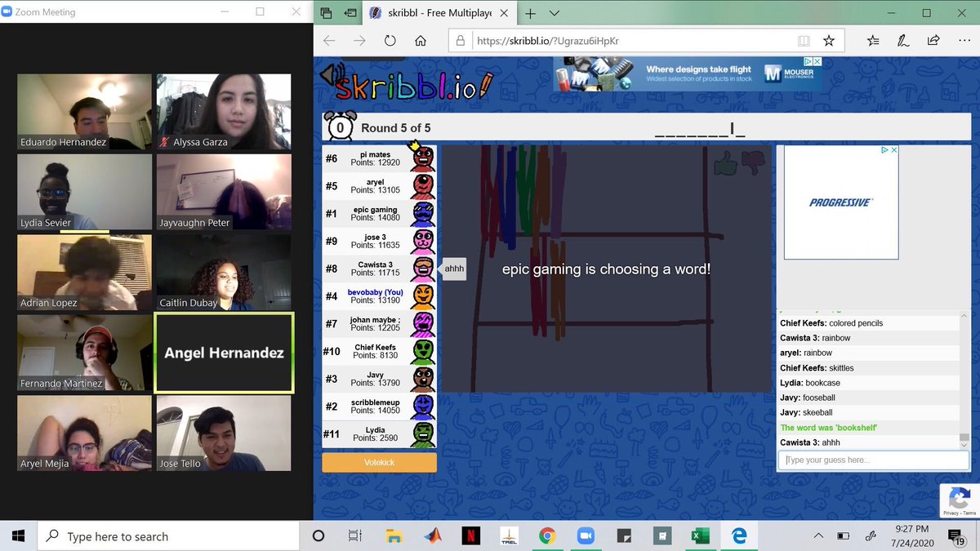The image size is (980, 551).
Task: Open Edge settings and more menu
Action: [964, 40]
